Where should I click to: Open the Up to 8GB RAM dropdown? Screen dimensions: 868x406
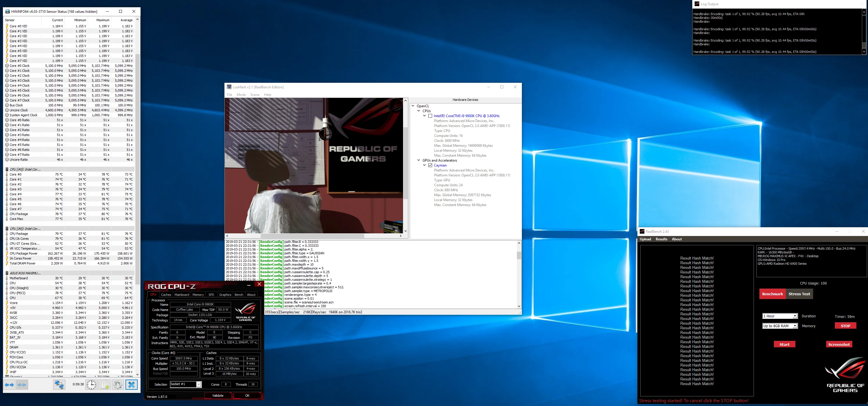pos(780,326)
